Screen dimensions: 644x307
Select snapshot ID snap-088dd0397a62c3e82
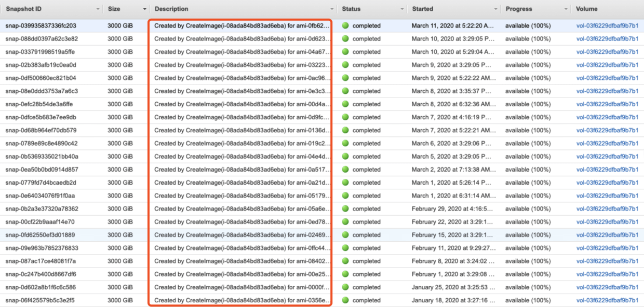pyautogui.click(x=42, y=38)
